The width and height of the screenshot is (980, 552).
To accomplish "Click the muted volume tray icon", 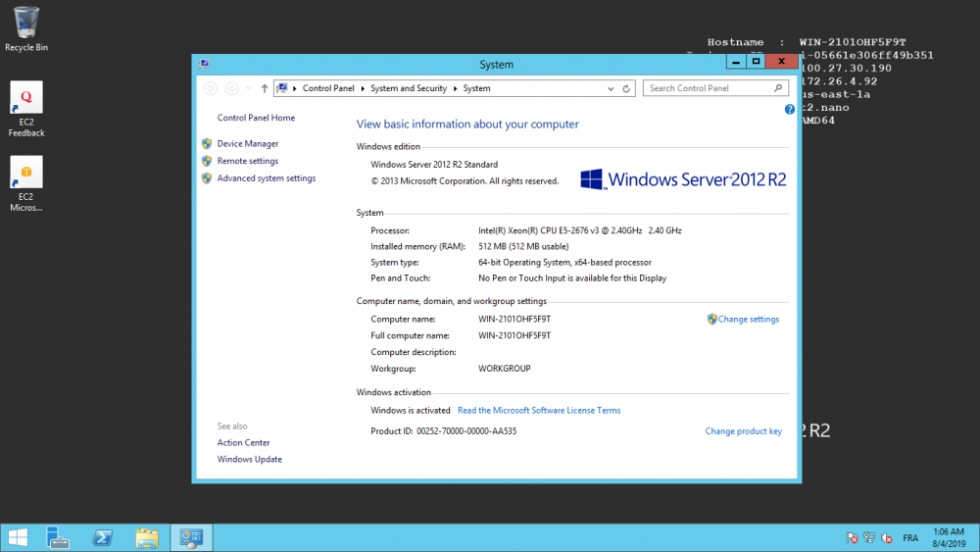I will tap(886, 537).
